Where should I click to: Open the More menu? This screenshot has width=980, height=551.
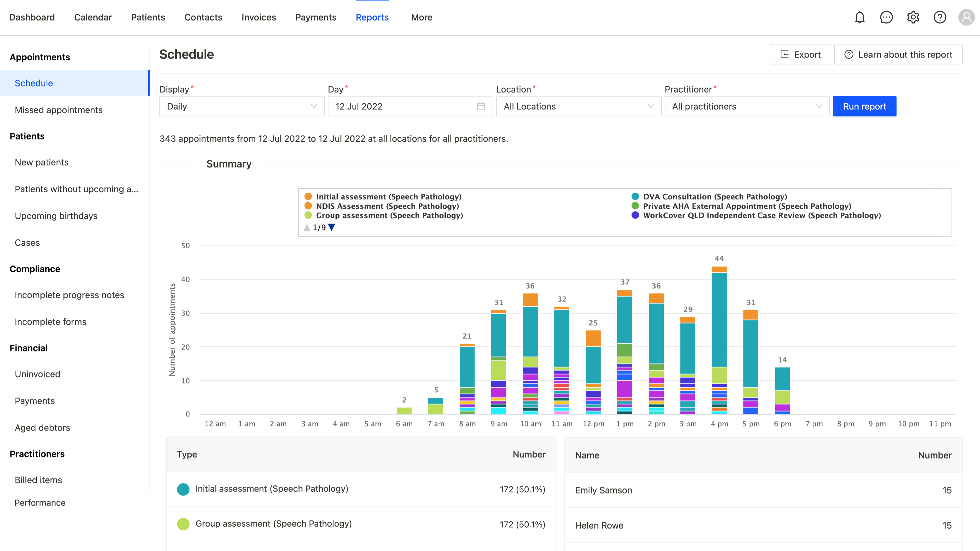421,17
